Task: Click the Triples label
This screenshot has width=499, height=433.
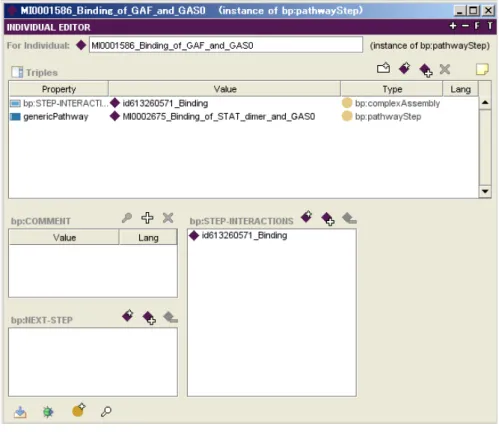Action: [42, 72]
